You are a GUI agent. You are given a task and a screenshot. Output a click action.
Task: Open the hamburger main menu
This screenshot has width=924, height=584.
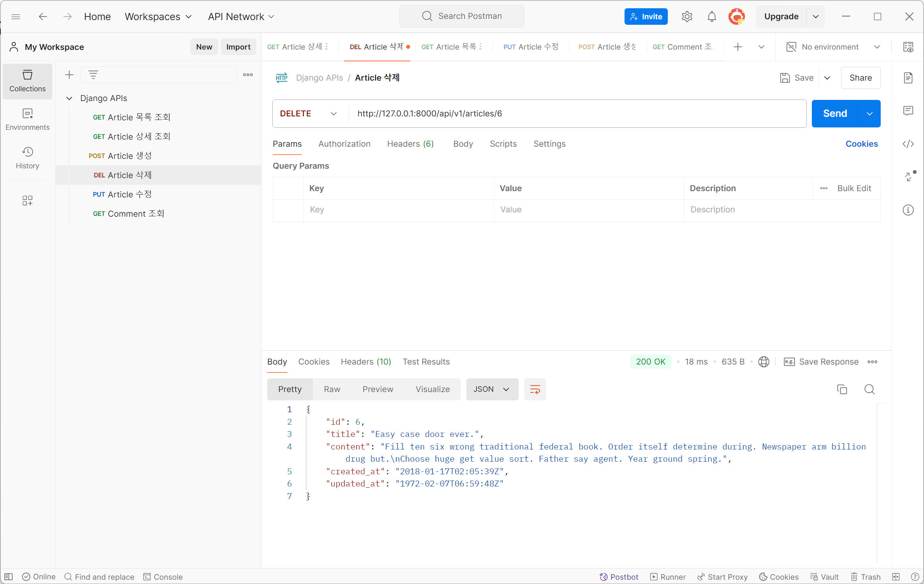pyautogui.click(x=16, y=17)
